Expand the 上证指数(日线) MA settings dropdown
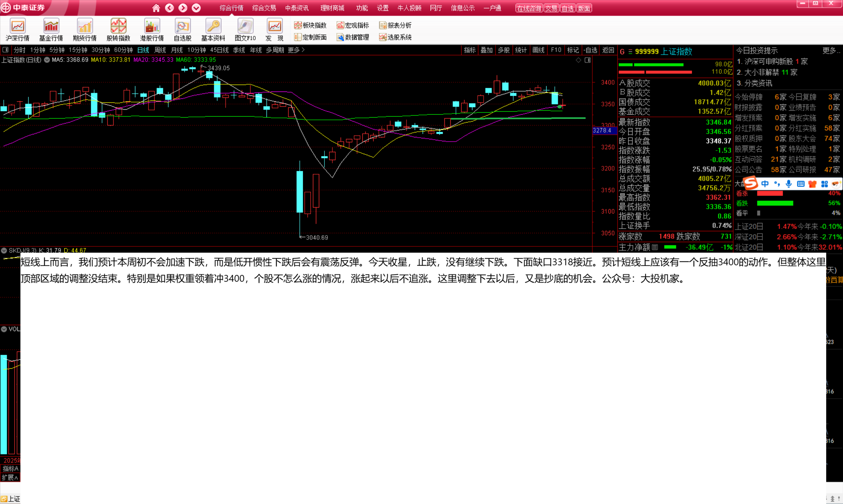 coord(47,60)
